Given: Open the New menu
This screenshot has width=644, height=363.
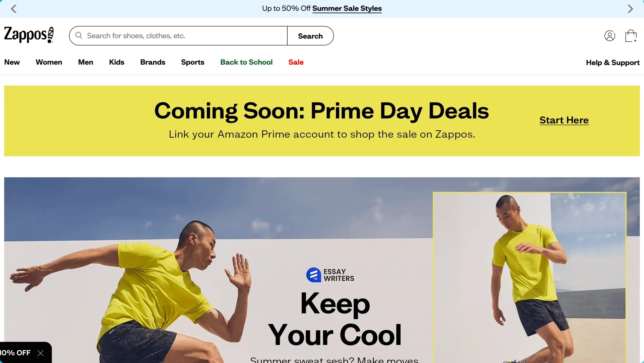Looking at the screenshot, I should click(x=12, y=62).
